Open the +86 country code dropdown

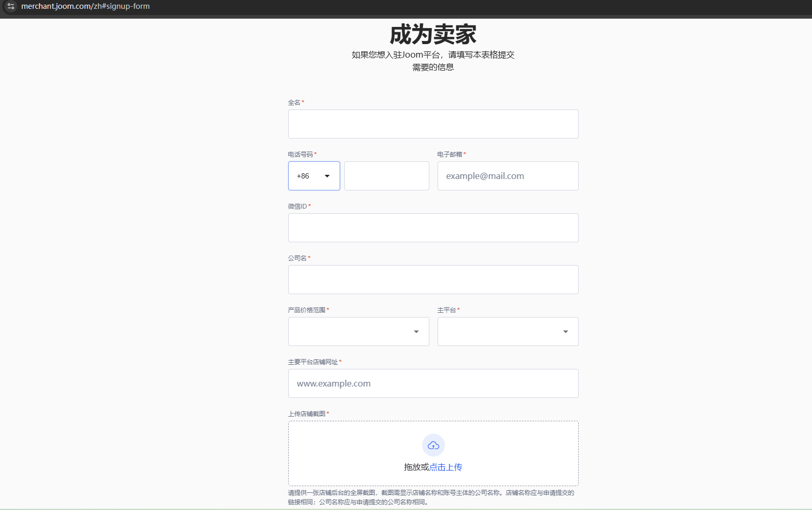[314, 176]
